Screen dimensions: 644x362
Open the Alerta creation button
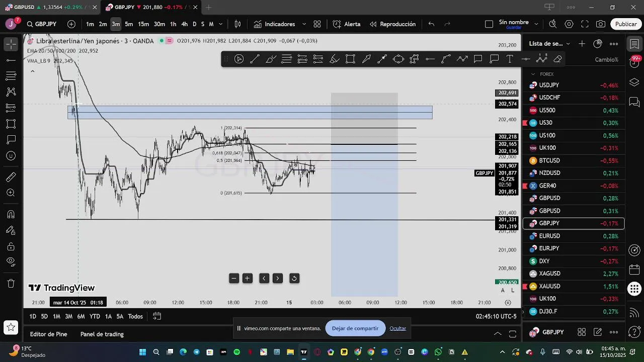tap(347, 24)
